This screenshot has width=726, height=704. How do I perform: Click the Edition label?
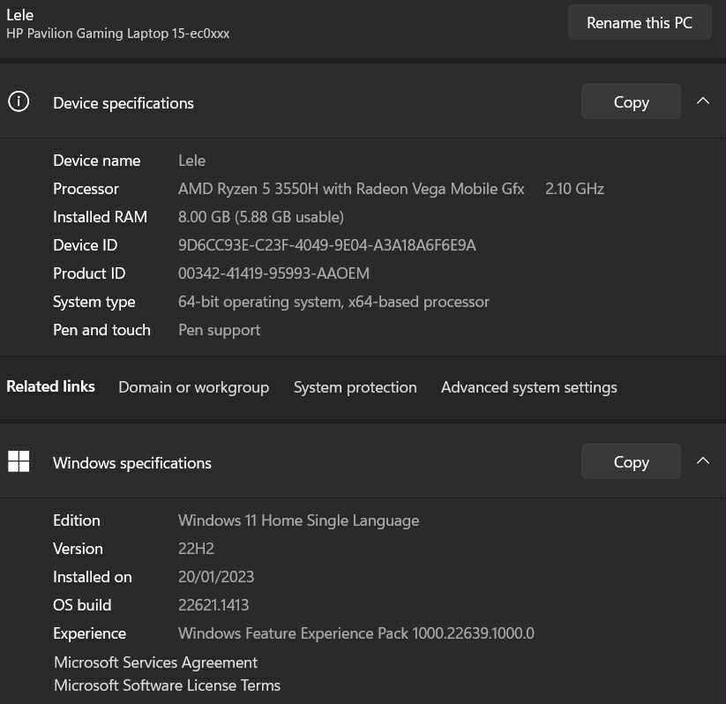point(76,520)
